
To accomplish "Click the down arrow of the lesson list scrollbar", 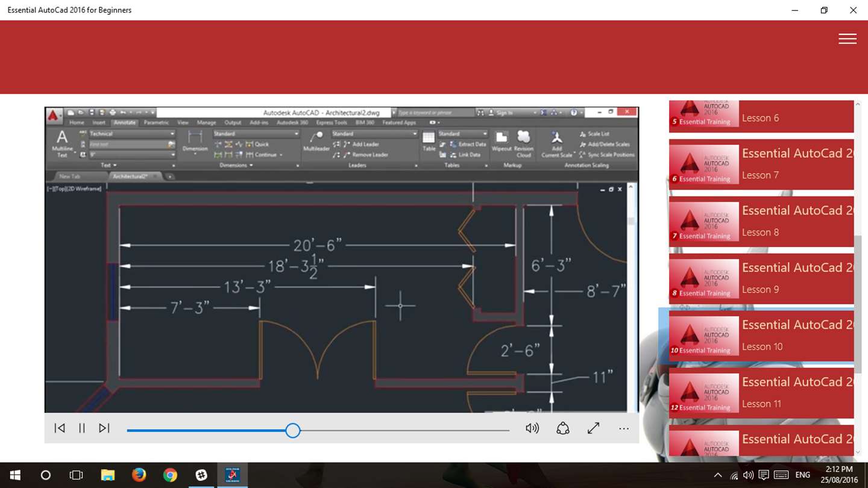I will [x=858, y=452].
